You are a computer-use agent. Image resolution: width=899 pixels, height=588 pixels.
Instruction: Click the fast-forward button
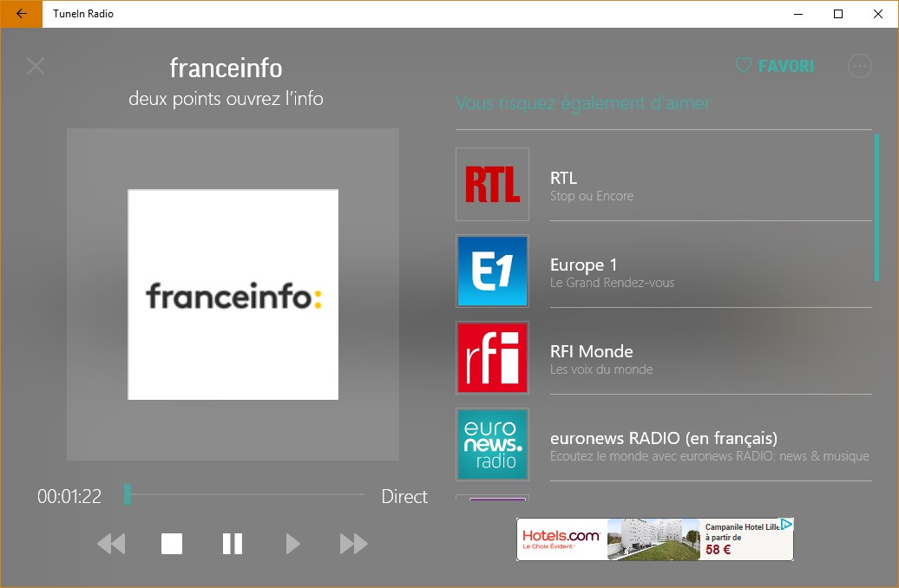click(353, 543)
